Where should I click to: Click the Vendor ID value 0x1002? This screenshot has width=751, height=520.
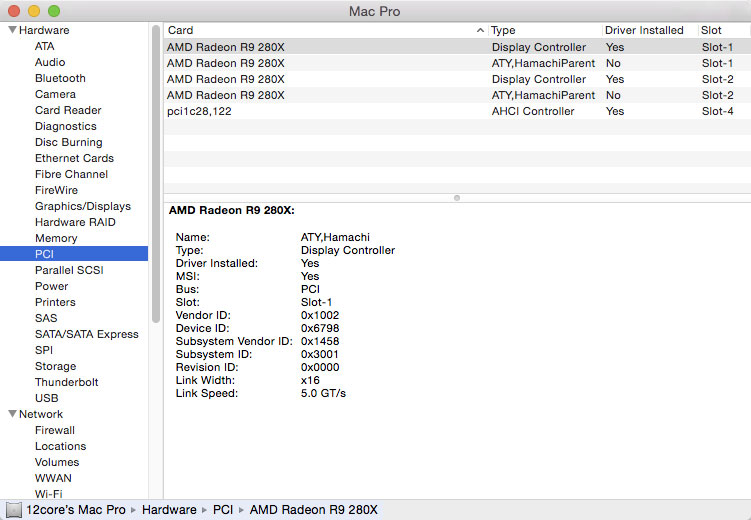pyautogui.click(x=320, y=316)
